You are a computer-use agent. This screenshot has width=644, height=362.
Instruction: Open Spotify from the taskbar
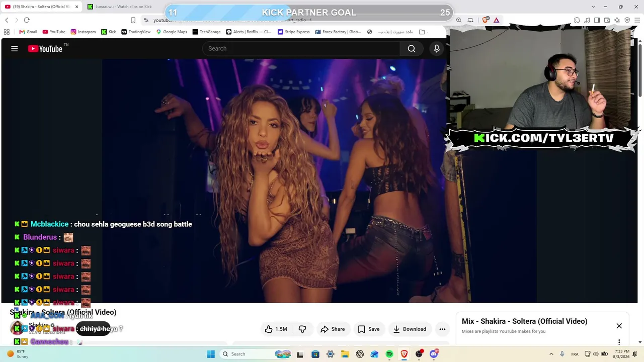[389, 354]
